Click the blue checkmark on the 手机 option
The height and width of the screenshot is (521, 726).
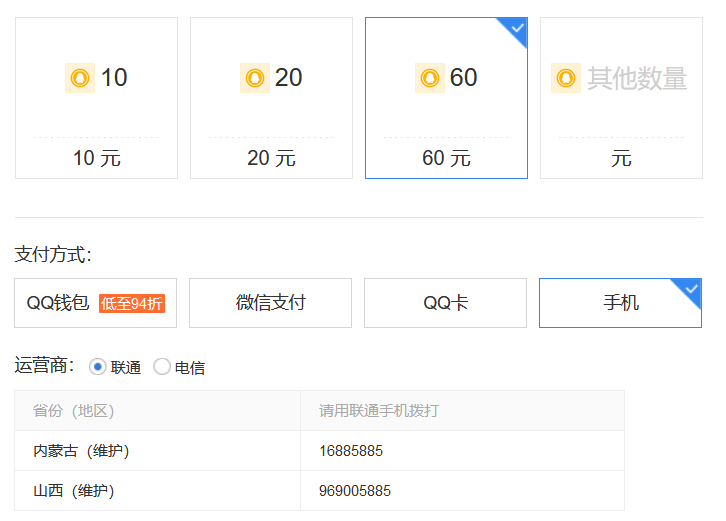click(x=690, y=290)
